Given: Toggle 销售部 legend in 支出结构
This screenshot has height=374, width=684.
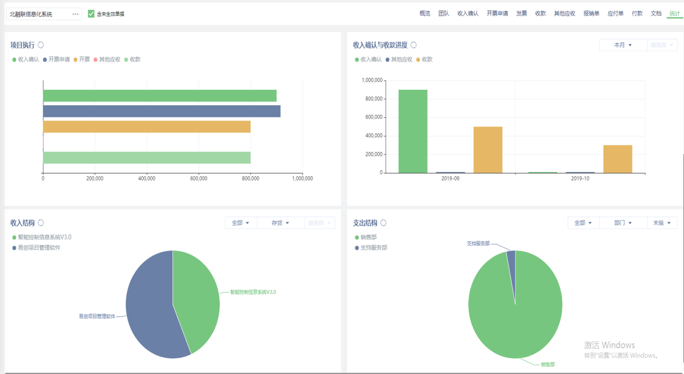Looking at the screenshot, I should 366,237.
